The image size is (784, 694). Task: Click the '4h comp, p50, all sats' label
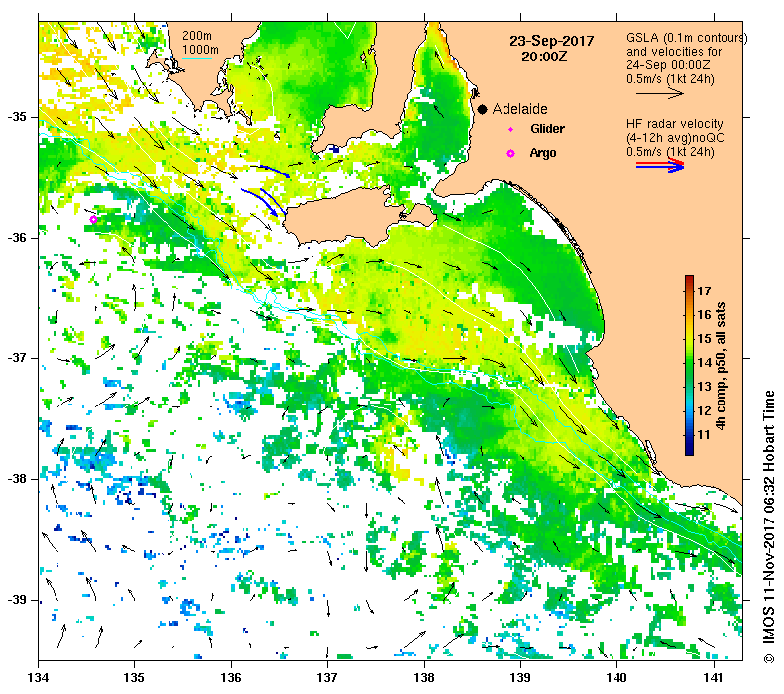721,366
